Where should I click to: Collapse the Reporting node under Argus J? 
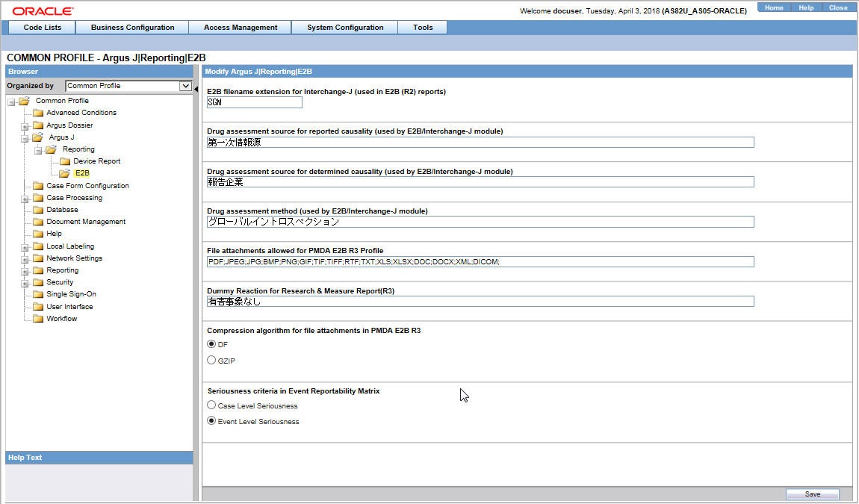pyautogui.click(x=38, y=151)
